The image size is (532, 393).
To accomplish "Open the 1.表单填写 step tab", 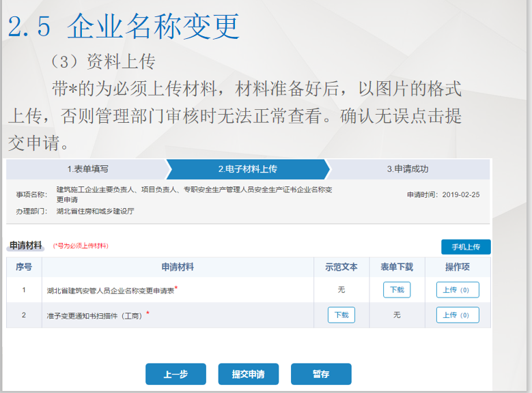I will [87, 169].
